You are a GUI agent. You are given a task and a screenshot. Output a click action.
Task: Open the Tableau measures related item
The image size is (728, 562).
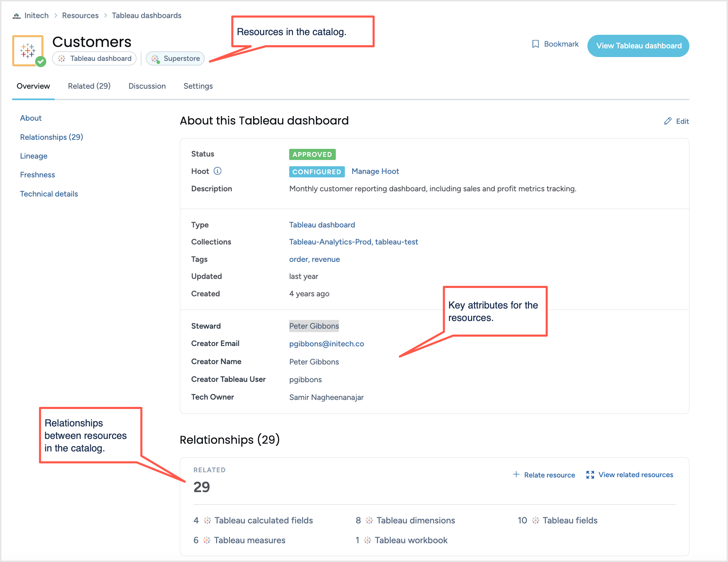(x=250, y=540)
